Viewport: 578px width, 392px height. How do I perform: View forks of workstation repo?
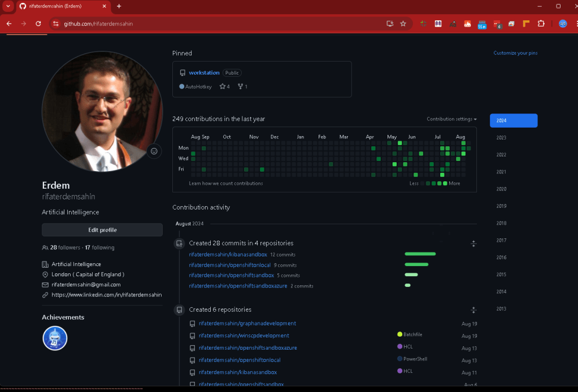(242, 86)
